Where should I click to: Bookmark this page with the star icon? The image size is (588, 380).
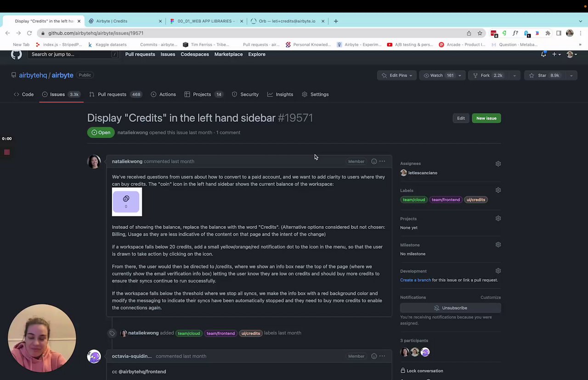(x=480, y=33)
